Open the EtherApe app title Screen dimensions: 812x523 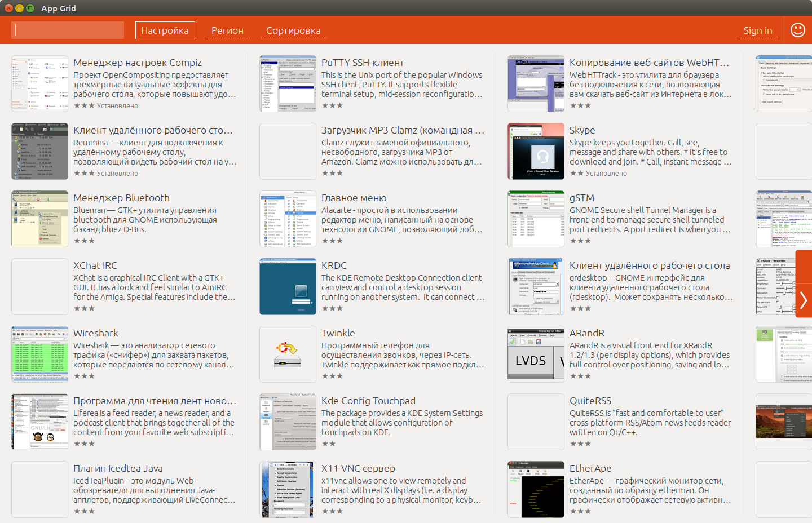590,468
